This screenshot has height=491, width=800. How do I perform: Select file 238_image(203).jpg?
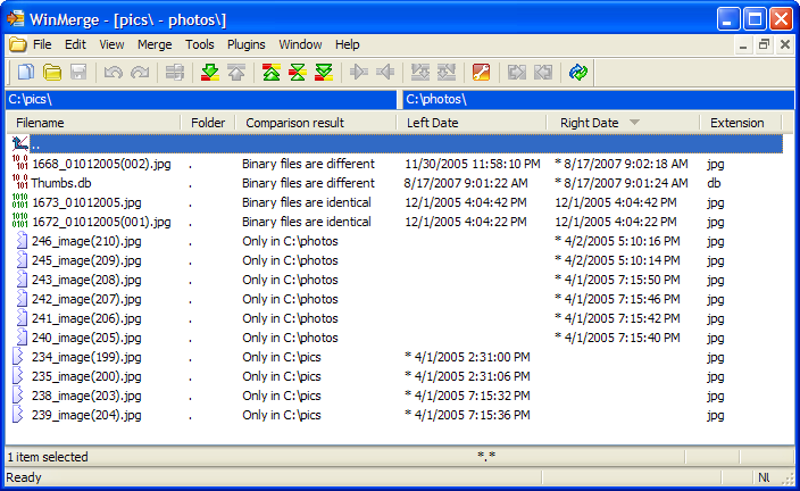point(86,396)
